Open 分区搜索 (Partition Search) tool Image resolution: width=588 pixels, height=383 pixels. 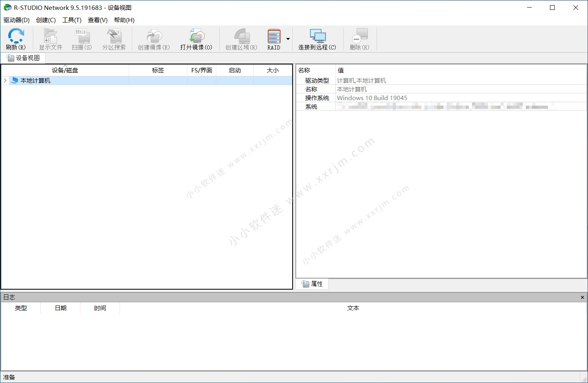(x=114, y=38)
